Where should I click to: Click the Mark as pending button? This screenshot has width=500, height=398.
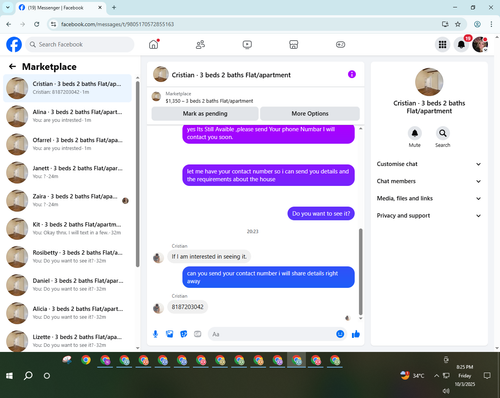[205, 114]
